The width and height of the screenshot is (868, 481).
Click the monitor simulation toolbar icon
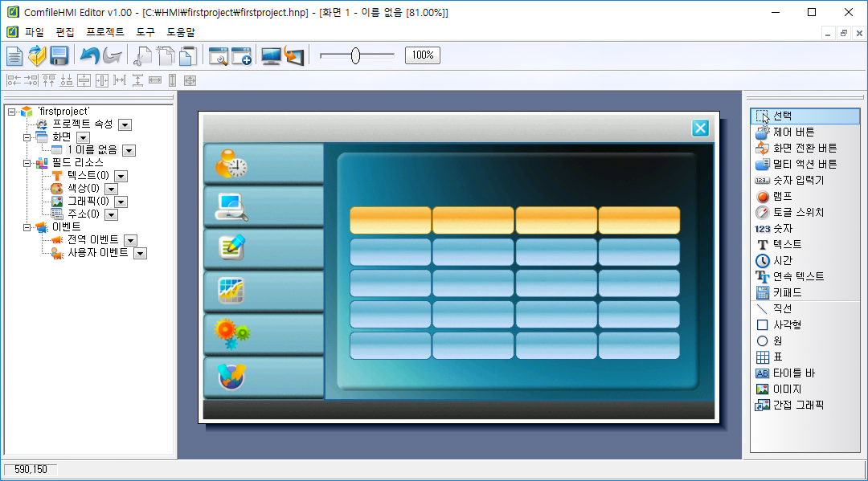pyautogui.click(x=272, y=55)
